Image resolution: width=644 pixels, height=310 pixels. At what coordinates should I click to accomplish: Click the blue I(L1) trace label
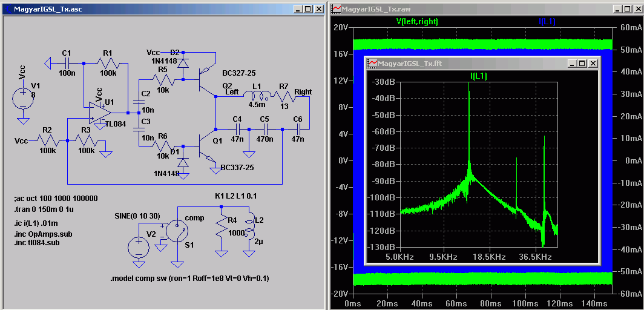547,21
